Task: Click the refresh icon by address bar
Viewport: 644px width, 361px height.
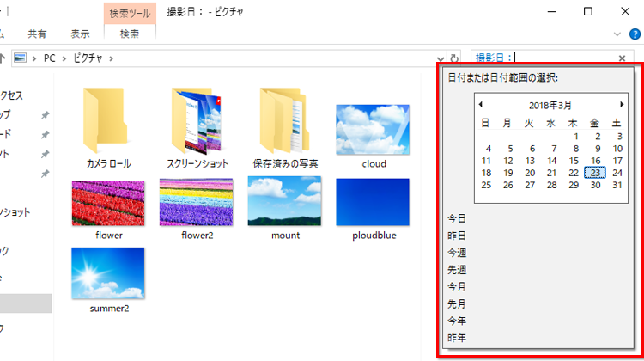Action: pyautogui.click(x=454, y=58)
